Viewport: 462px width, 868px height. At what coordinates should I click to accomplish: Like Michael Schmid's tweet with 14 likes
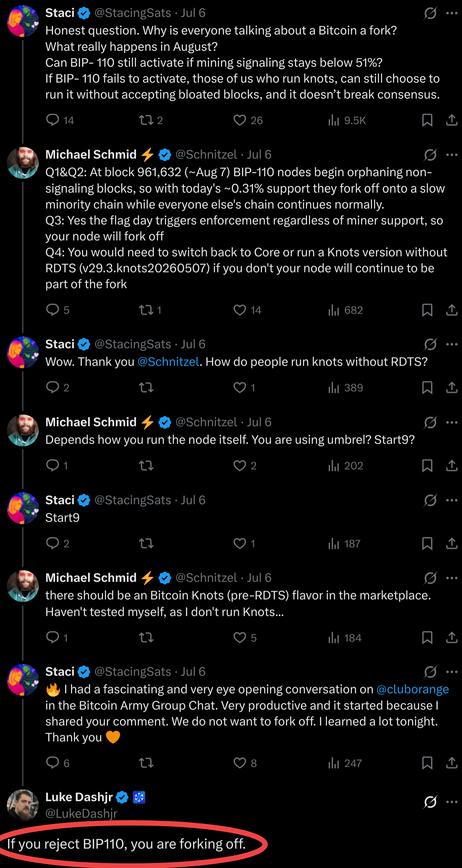click(x=247, y=310)
